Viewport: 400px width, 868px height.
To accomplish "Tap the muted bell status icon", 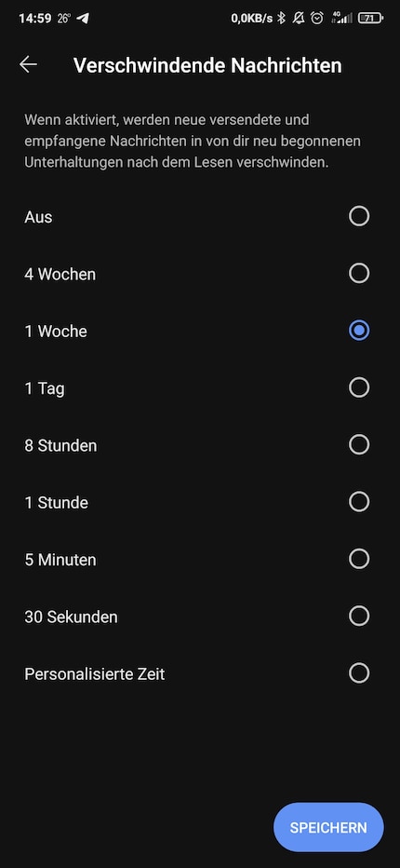I will pyautogui.click(x=299, y=19).
